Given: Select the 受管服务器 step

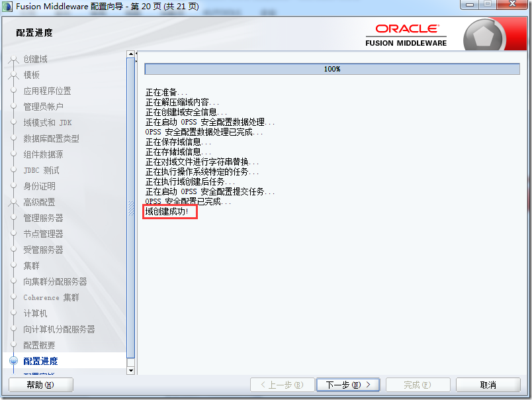Looking at the screenshot, I should 43,250.
